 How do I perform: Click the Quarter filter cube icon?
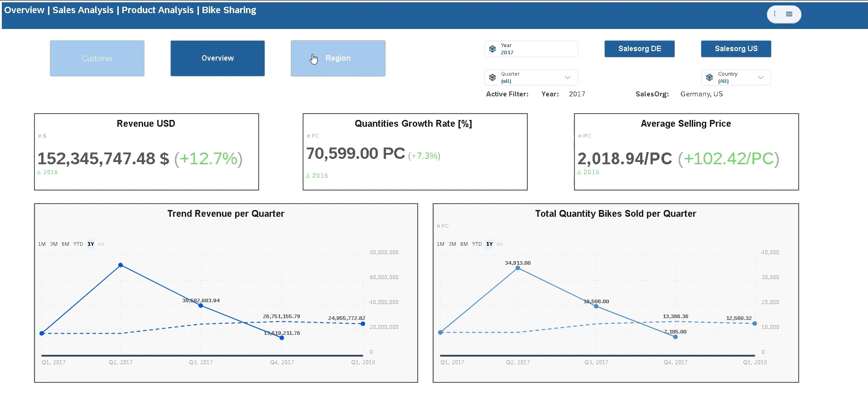coord(492,77)
